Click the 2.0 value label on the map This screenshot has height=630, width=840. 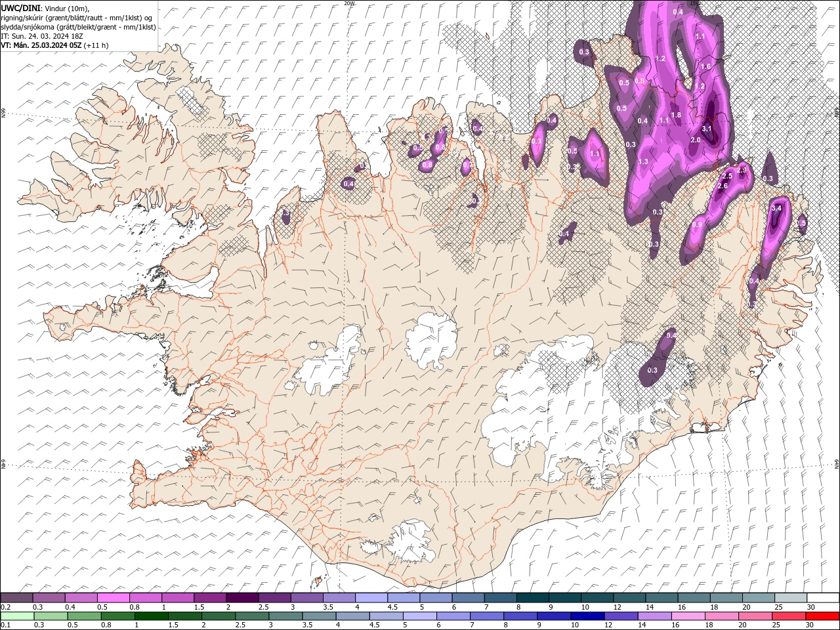point(696,140)
